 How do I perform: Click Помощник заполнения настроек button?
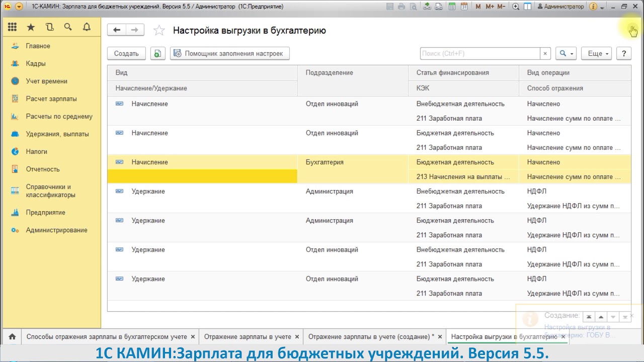[230, 53]
